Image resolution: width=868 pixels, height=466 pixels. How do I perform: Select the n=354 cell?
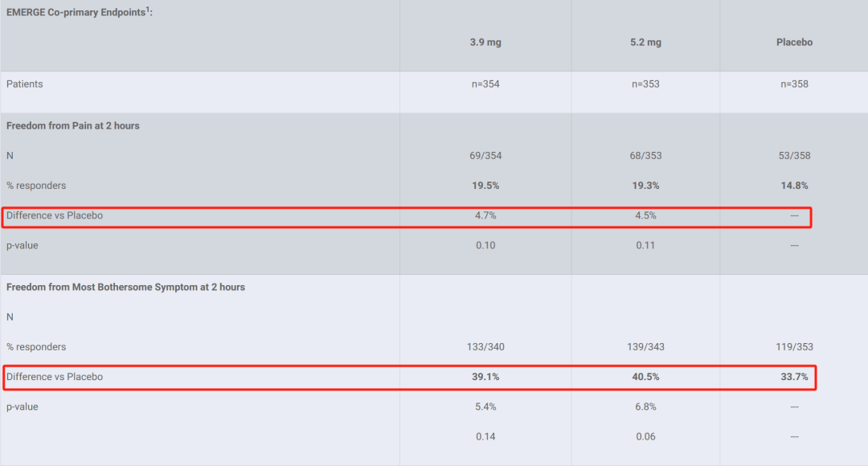[x=485, y=84]
